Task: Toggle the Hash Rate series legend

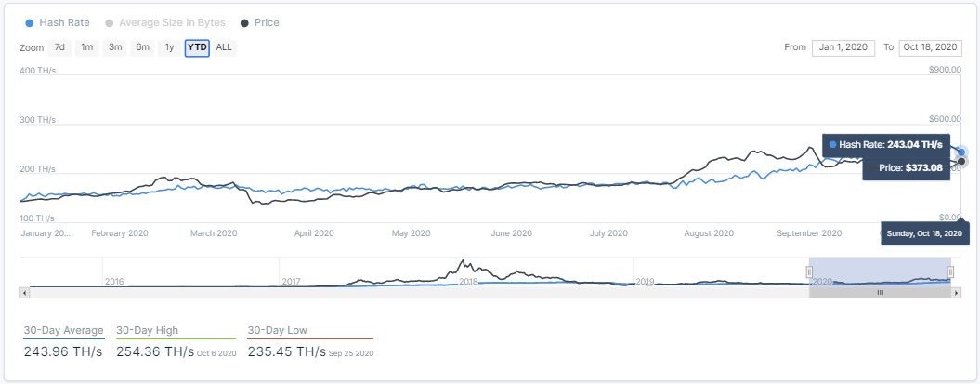Action: pyautogui.click(x=58, y=22)
